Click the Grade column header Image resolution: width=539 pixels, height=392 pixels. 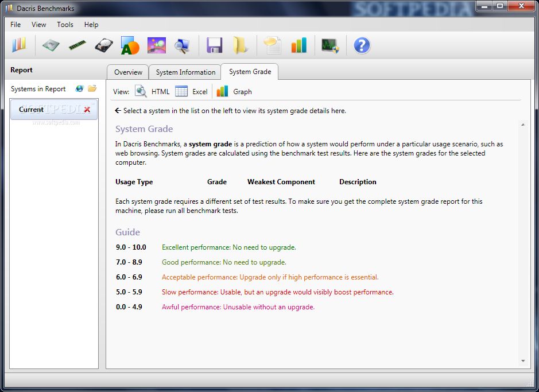pos(216,182)
